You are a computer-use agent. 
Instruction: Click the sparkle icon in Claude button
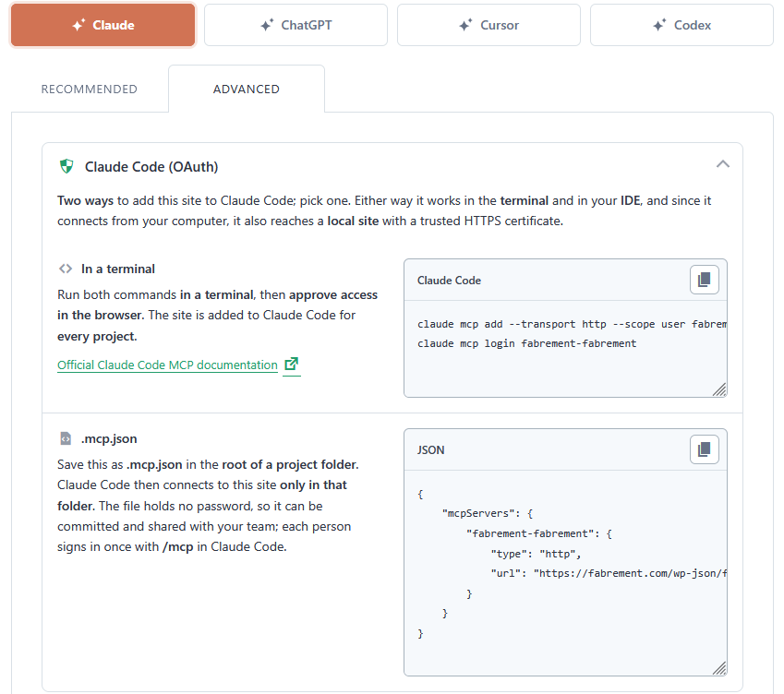tap(78, 25)
